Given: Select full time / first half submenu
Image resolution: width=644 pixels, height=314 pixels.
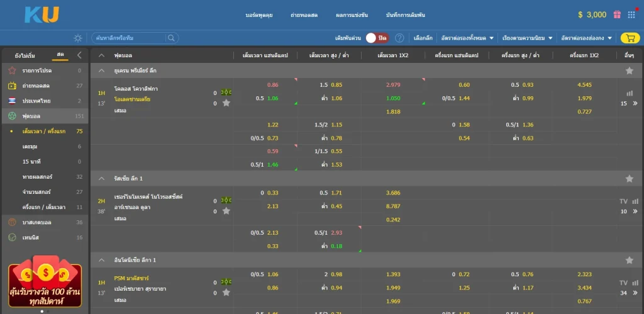Looking at the screenshot, I should (44, 132).
